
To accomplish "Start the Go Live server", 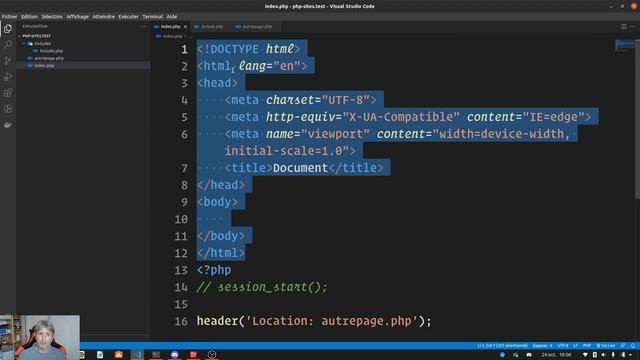I will coord(606,346).
